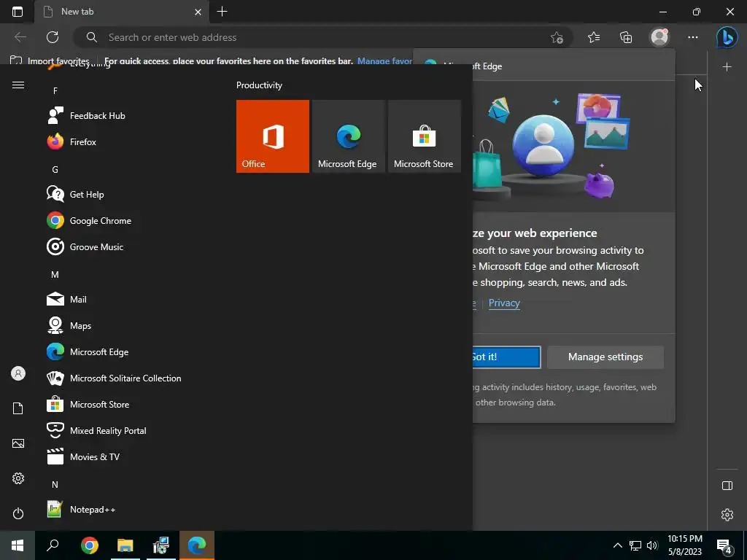
Task: Open the Bing sidebar button
Action: [727, 37]
